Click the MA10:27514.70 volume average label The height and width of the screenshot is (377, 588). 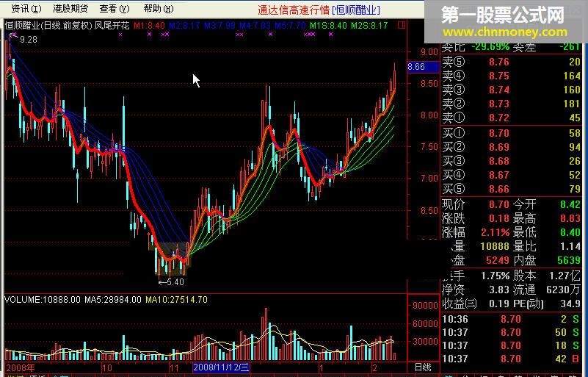pos(176,300)
